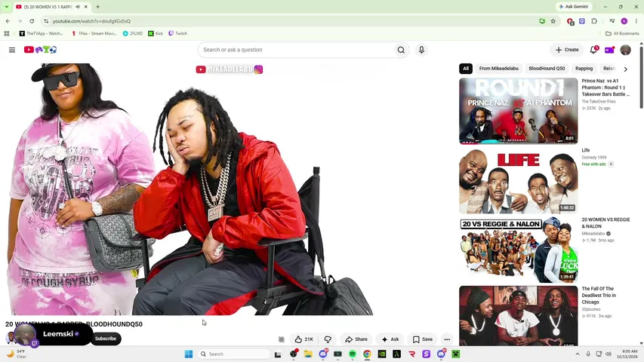Mute the tab via the speaker icon
The height and width of the screenshot is (362, 644).
click(x=78, y=7)
